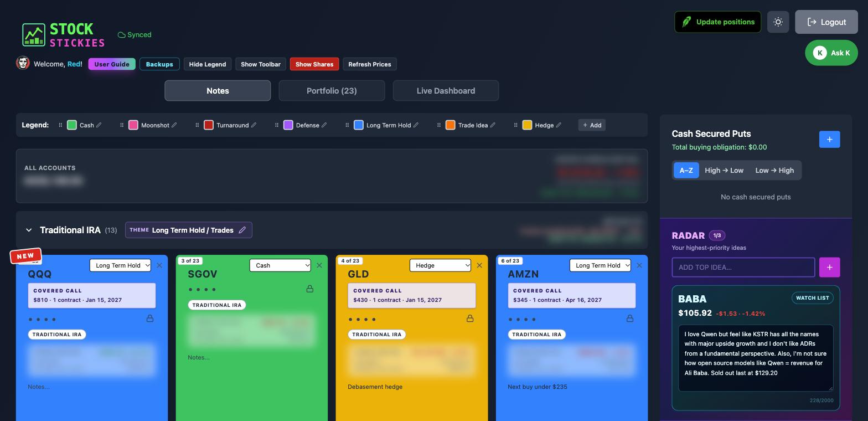868x421 pixels.
Task: Edit the Moonshot legend label pencil
Action: [x=174, y=125]
